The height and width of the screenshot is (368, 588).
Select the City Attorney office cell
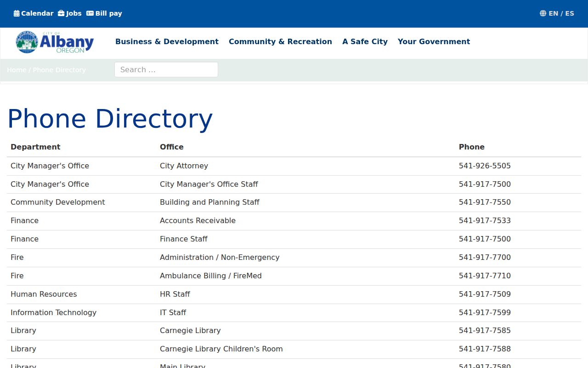coord(184,166)
